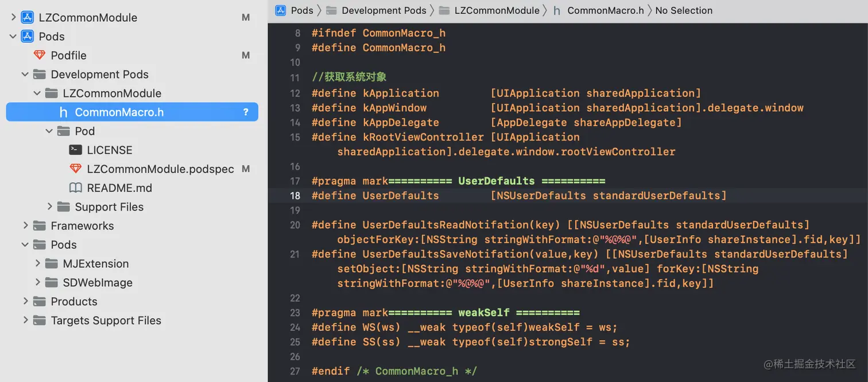Click the M status badge for Podfile
This screenshot has height=382, width=868.
(x=246, y=55)
